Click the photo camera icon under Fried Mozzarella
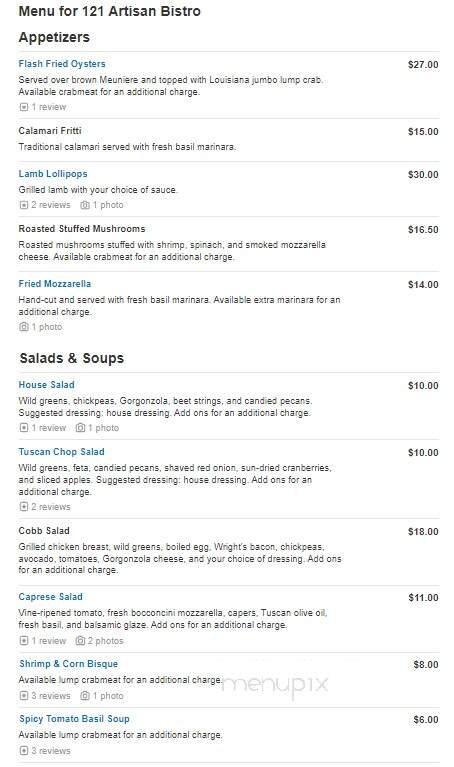The image size is (454, 767). point(23,327)
